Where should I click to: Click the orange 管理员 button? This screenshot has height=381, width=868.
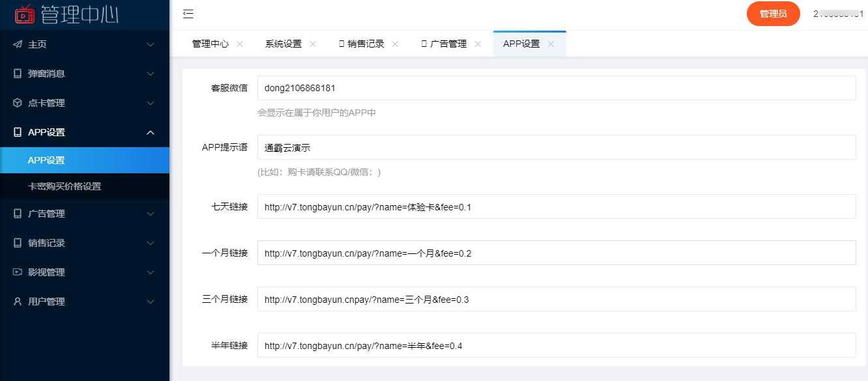773,13
